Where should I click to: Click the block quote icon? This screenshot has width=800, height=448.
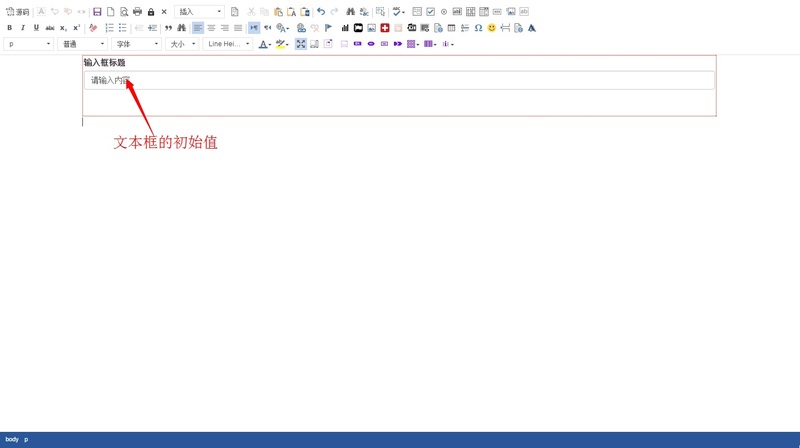click(168, 28)
